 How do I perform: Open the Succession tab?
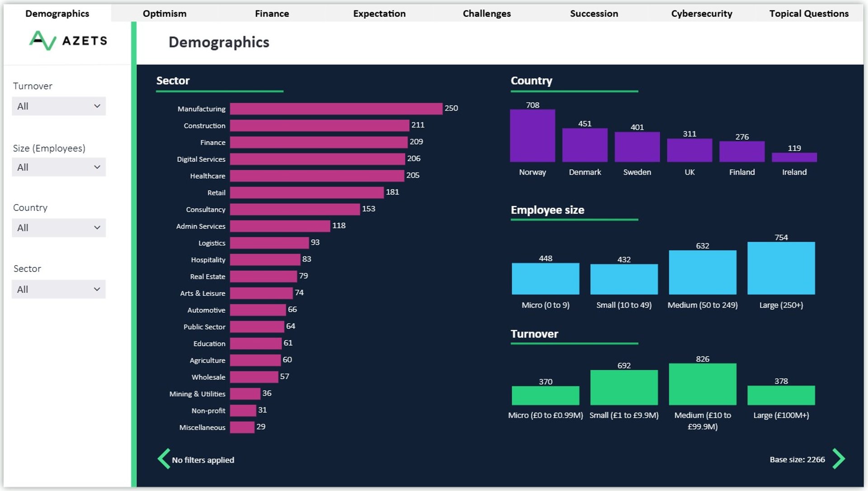[x=594, y=14]
